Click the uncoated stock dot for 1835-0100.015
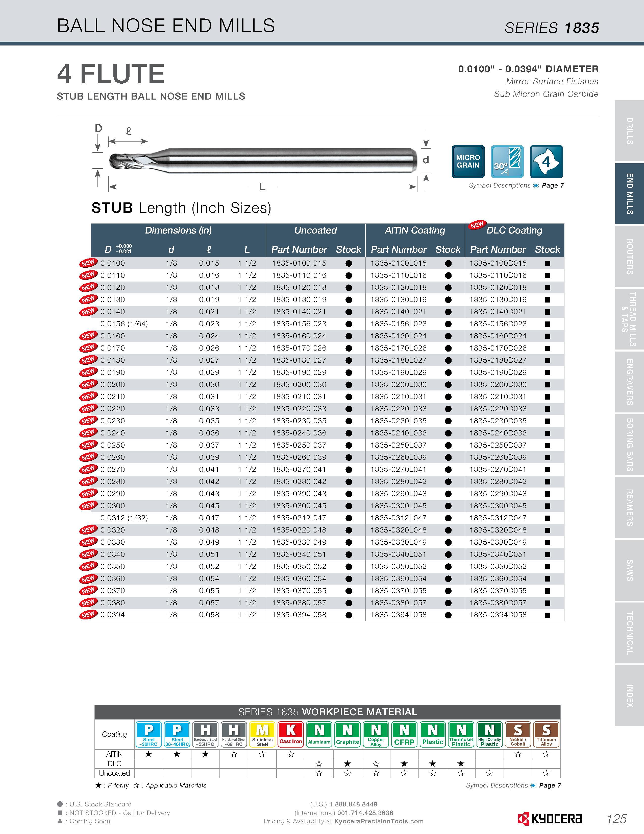Image resolution: width=644 pixels, height=834 pixels. coord(348,264)
